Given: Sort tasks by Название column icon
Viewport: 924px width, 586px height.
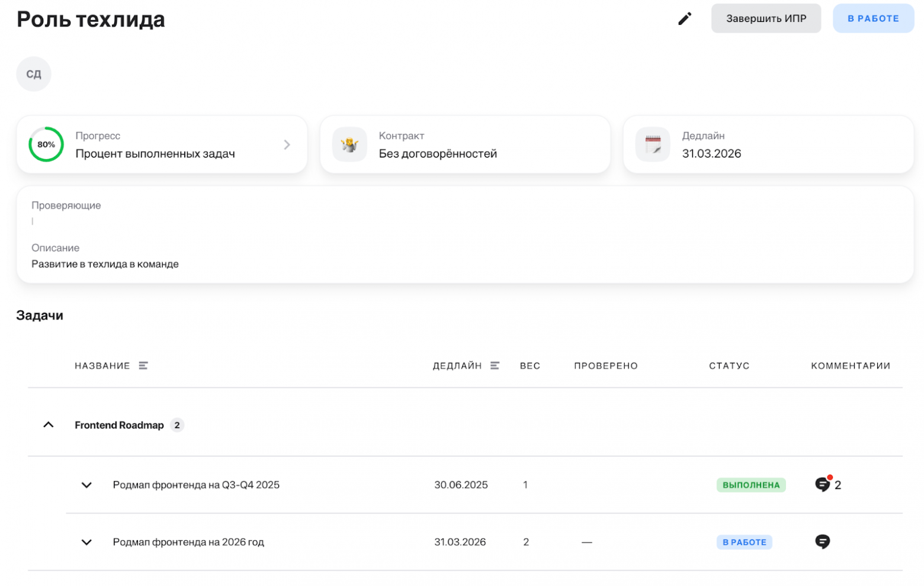Looking at the screenshot, I should tap(143, 366).
